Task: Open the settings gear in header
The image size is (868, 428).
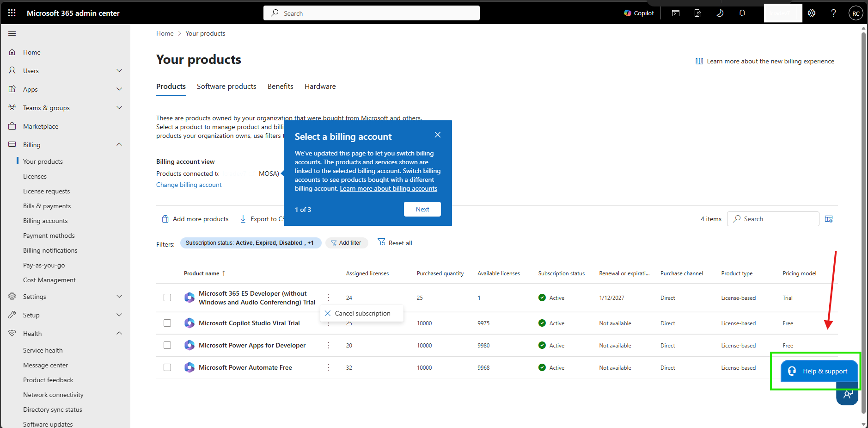Action: coord(812,13)
